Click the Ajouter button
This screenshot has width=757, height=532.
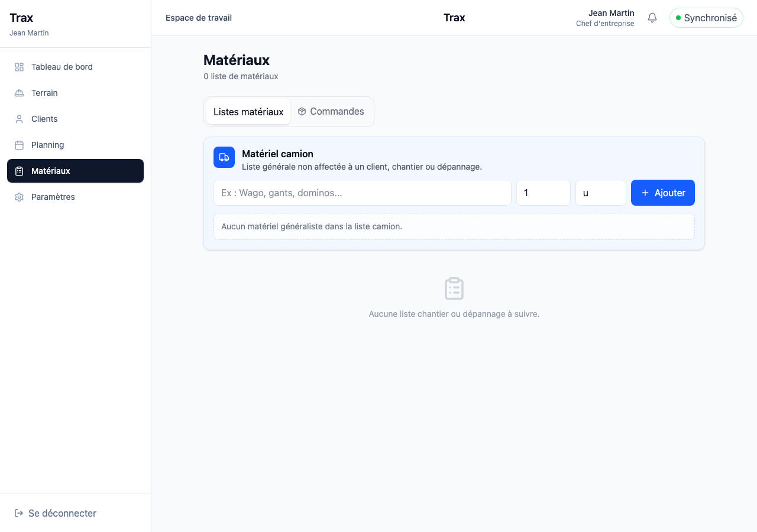(663, 193)
